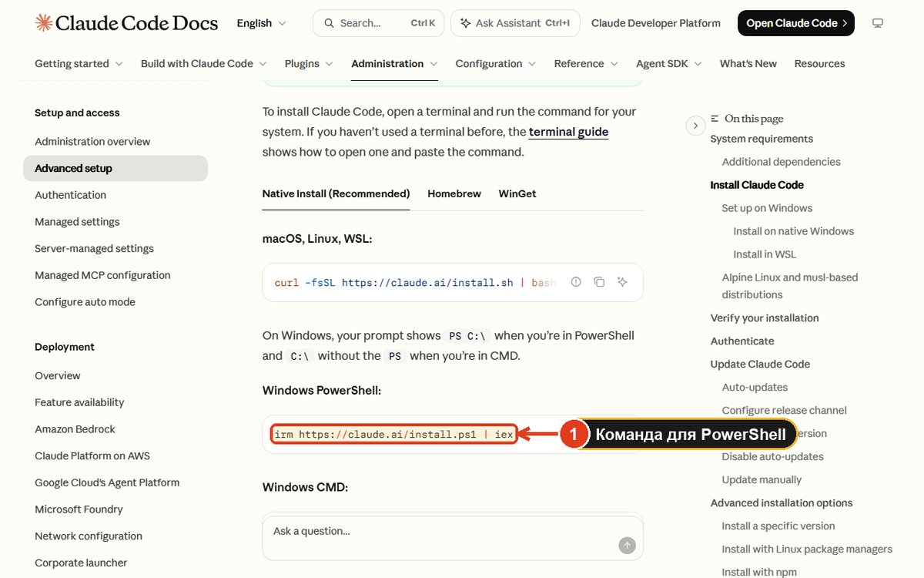Switch to the Homebrew tab
Viewport: 924px width, 578px height.
pos(454,193)
